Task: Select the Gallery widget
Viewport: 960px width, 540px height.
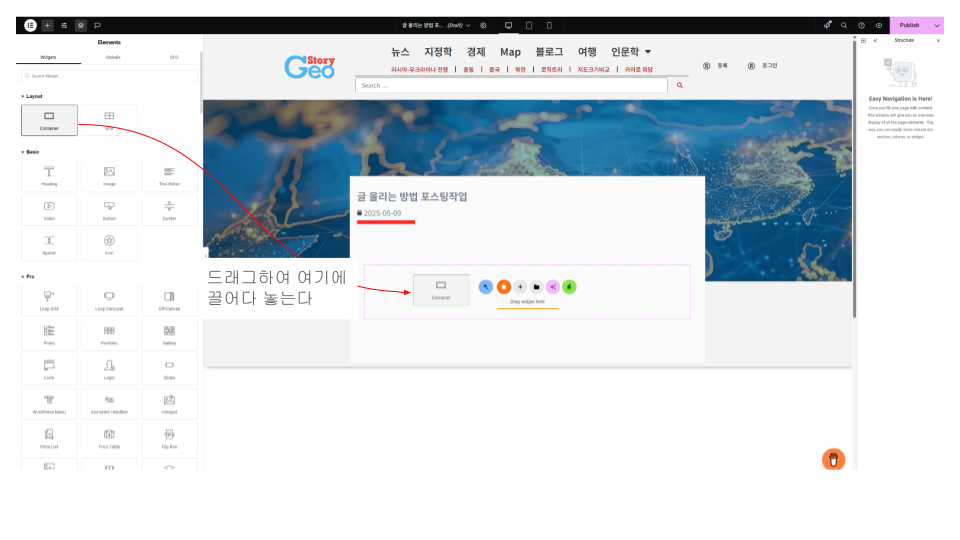Action: [x=169, y=335]
